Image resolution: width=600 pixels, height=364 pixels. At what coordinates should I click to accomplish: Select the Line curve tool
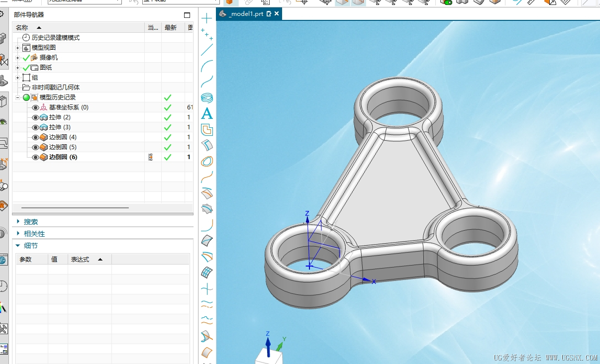coord(207,50)
